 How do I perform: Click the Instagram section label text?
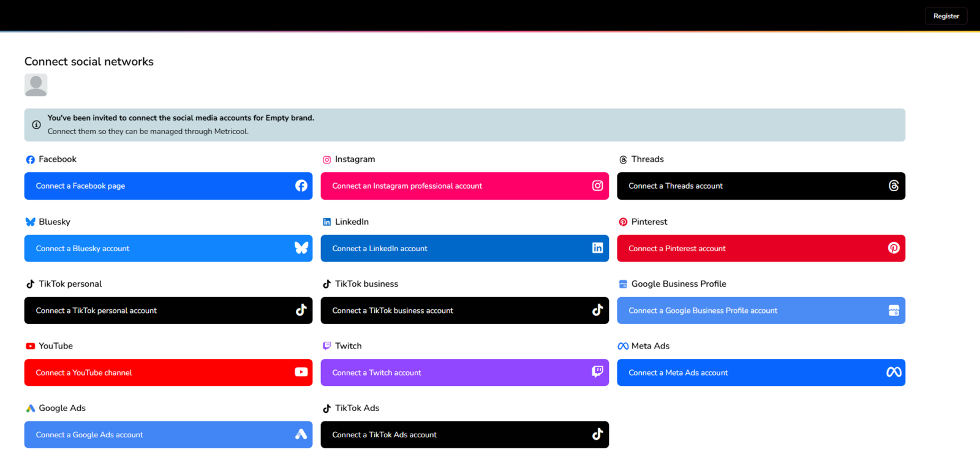click(x=355, y=159)
